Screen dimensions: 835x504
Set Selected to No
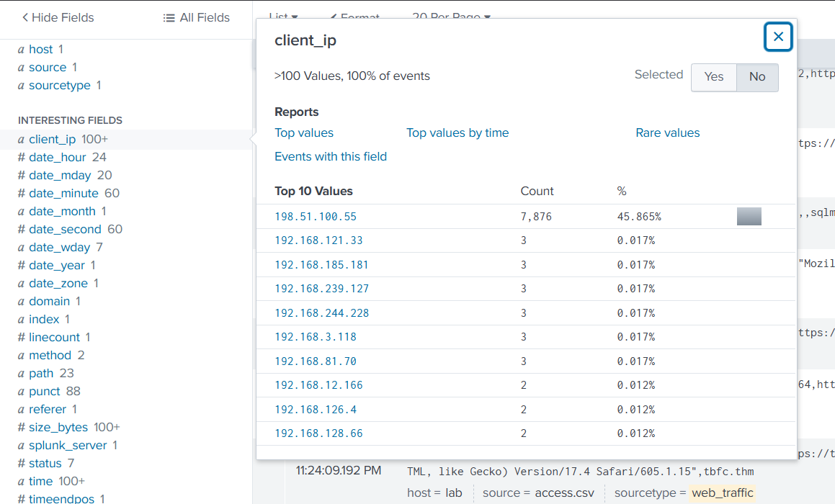(x=757, y=77)
